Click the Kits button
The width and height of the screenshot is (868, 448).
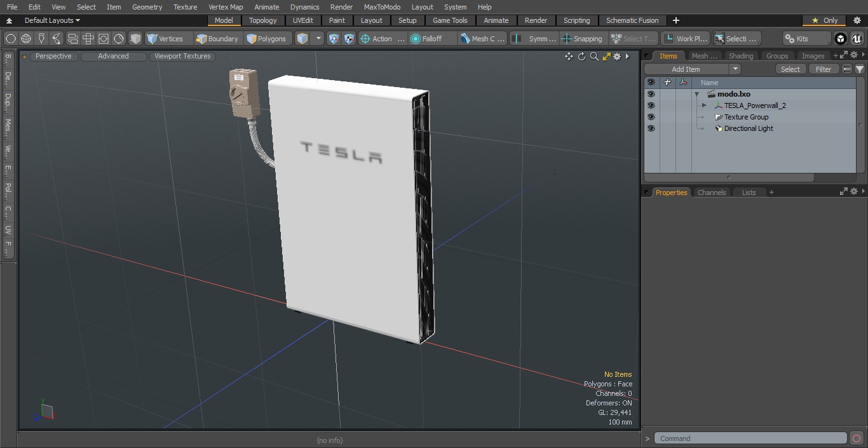coord(806,39)
